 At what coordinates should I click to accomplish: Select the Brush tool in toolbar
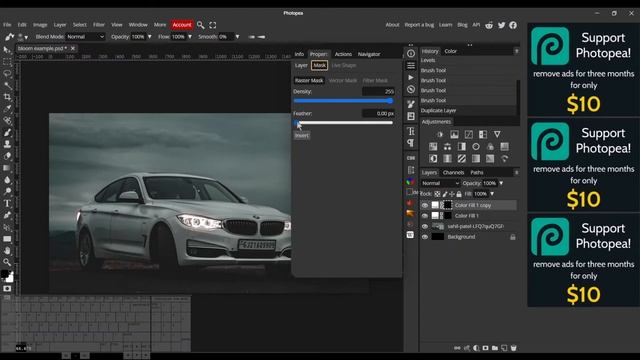click(7, 133)
